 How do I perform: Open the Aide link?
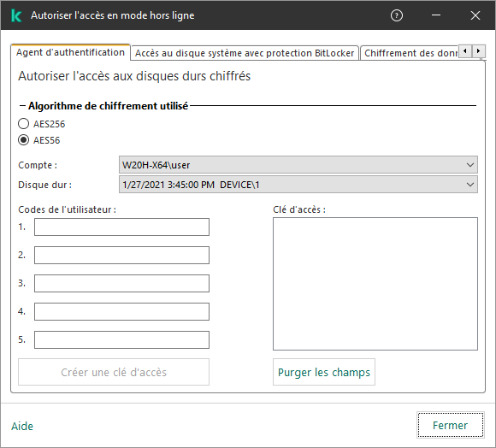pos(22,426)
